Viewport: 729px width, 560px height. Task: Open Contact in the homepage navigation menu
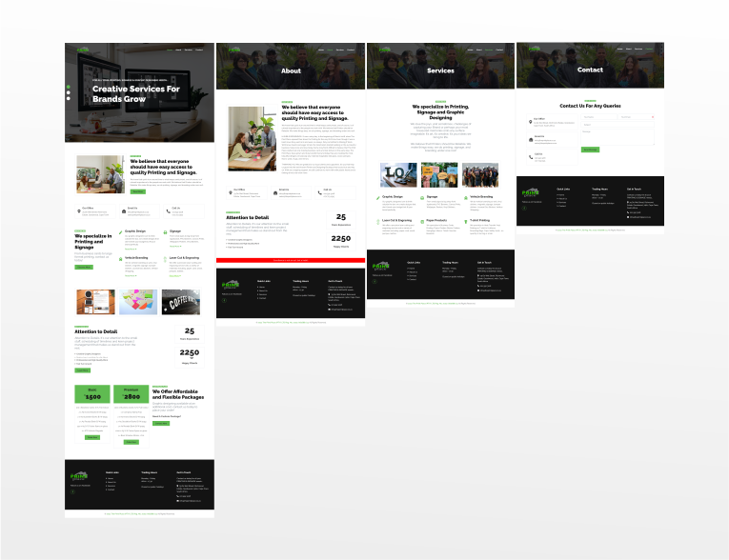(x=201, y=50)
